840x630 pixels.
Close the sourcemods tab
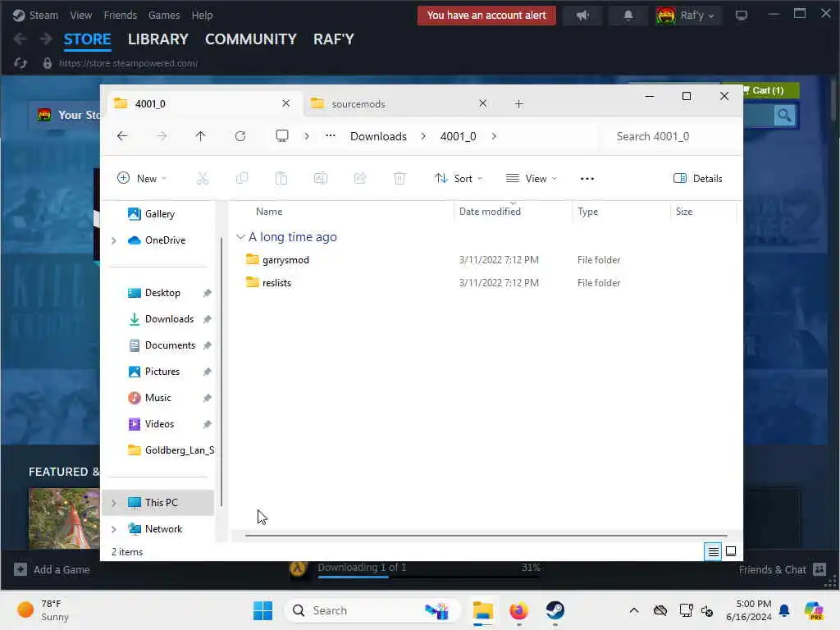click(x=482, y=103)
